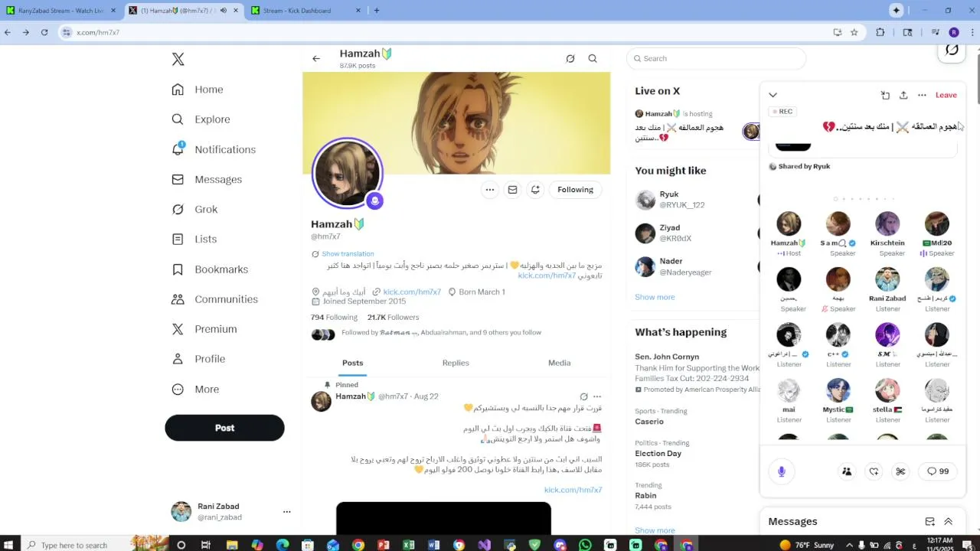Open Task View on the taskbar
Viewport: 980px width, 551px height.
206,545
